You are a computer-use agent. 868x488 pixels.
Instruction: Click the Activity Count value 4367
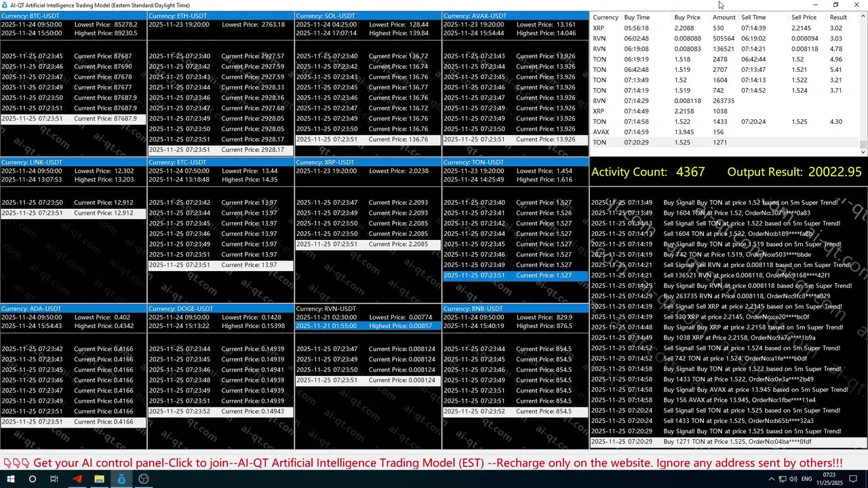pyautogui.click(x=690, y=172)
